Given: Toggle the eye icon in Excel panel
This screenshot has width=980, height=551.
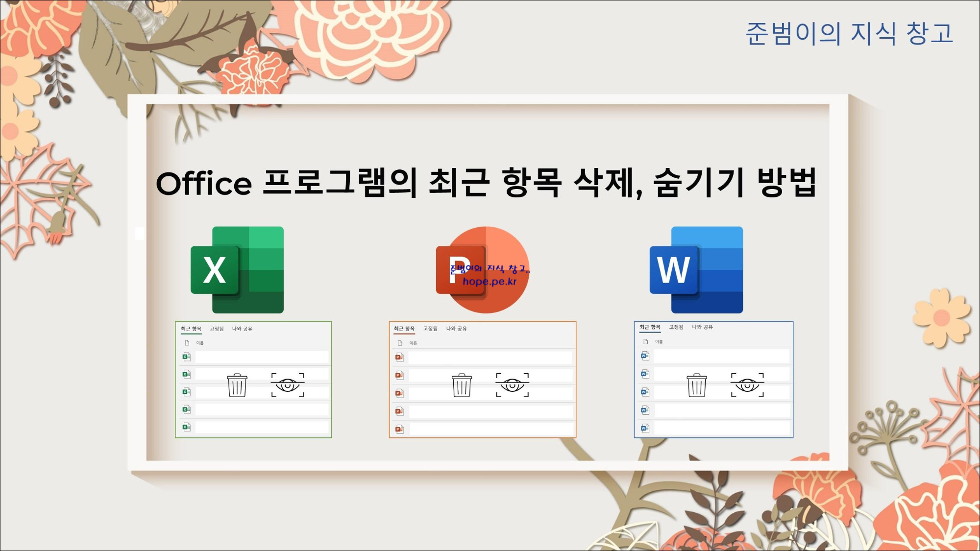Looking at the screenshot, I should pos(288,385).
